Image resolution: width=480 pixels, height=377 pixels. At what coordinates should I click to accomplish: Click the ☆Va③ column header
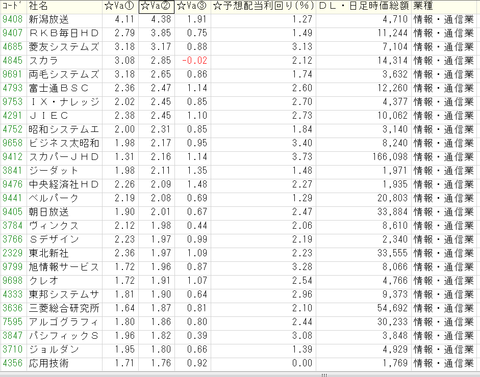tap(193, 6)
